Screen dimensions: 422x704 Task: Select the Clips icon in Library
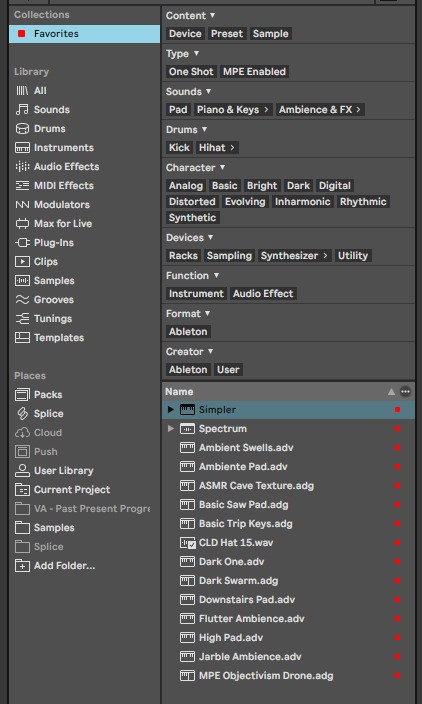pos(22,261)
